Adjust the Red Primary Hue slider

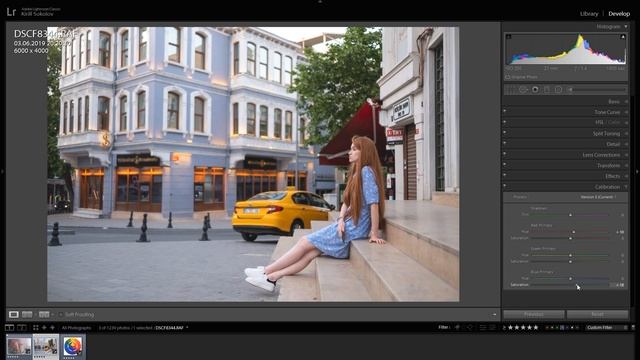pos(570,232)
